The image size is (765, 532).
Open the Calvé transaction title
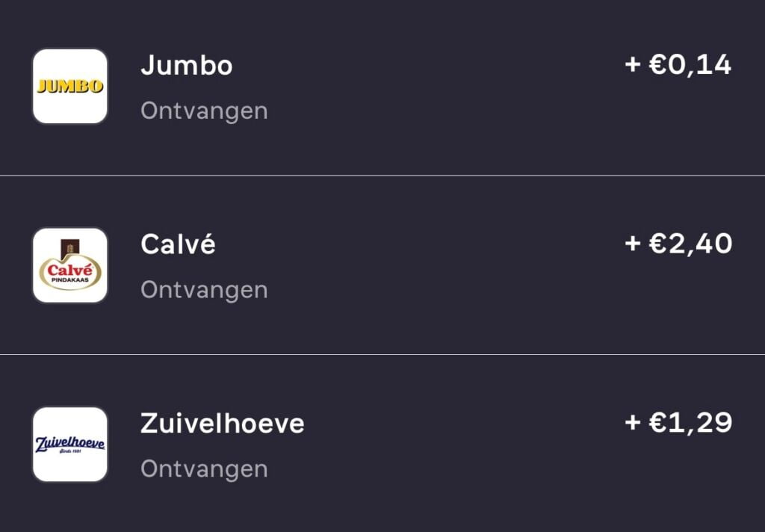click(178, 244)
